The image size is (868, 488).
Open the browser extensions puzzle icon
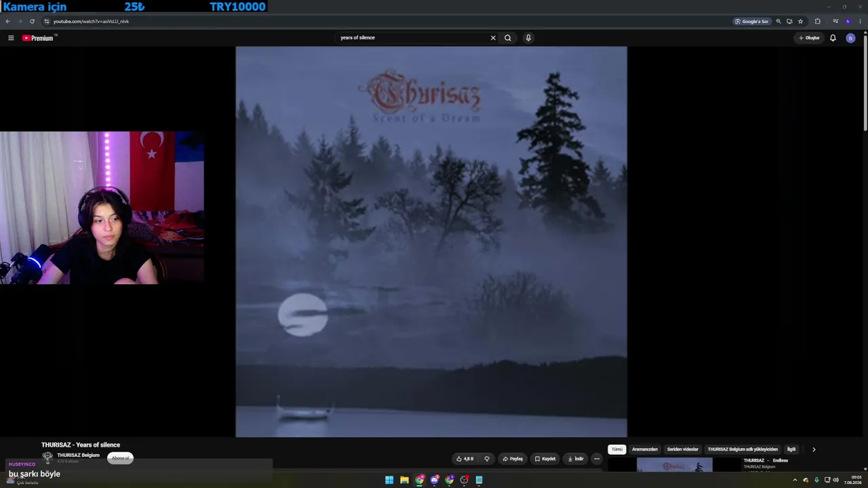[817, 21]
